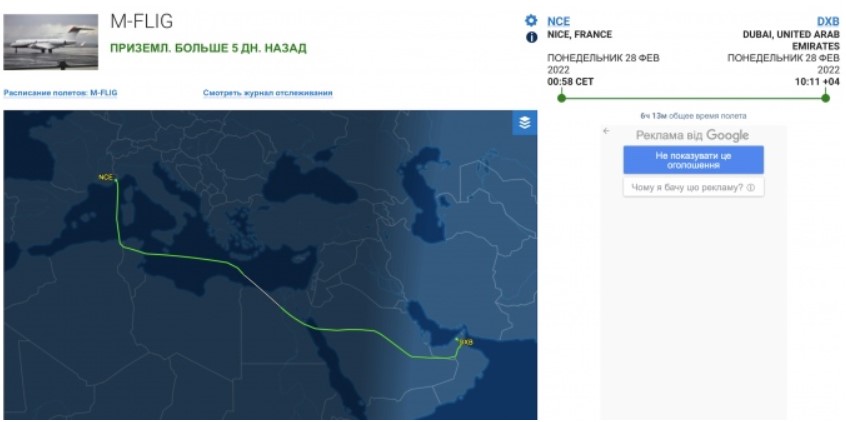Viewport: 846px width, 422px height.
Task: Open the NCE origin airport link
Action: (x=558, y=20)
